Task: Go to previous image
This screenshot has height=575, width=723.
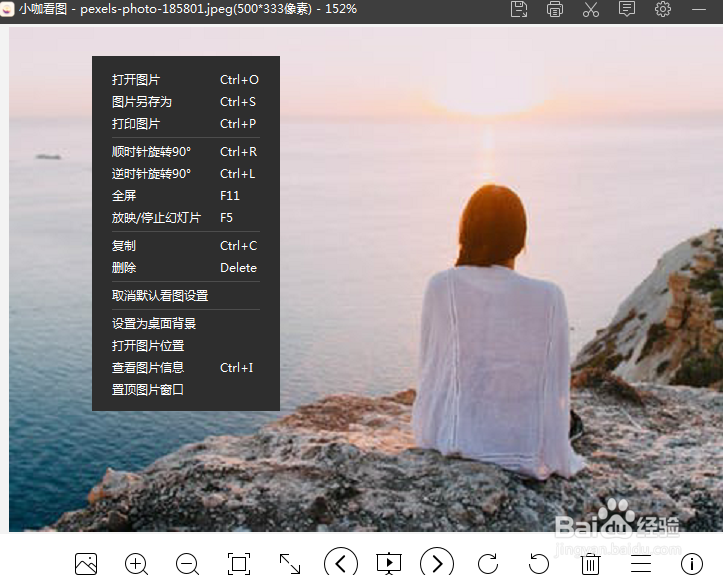Action: 341,563
